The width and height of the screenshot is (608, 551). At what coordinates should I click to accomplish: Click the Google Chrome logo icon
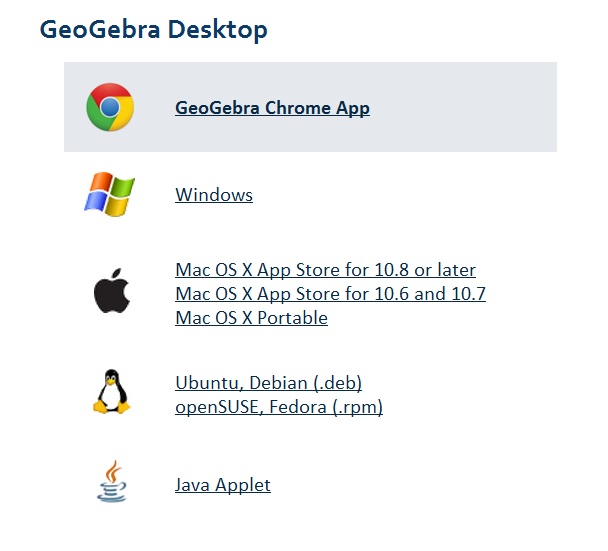click(x=110, y=107)
